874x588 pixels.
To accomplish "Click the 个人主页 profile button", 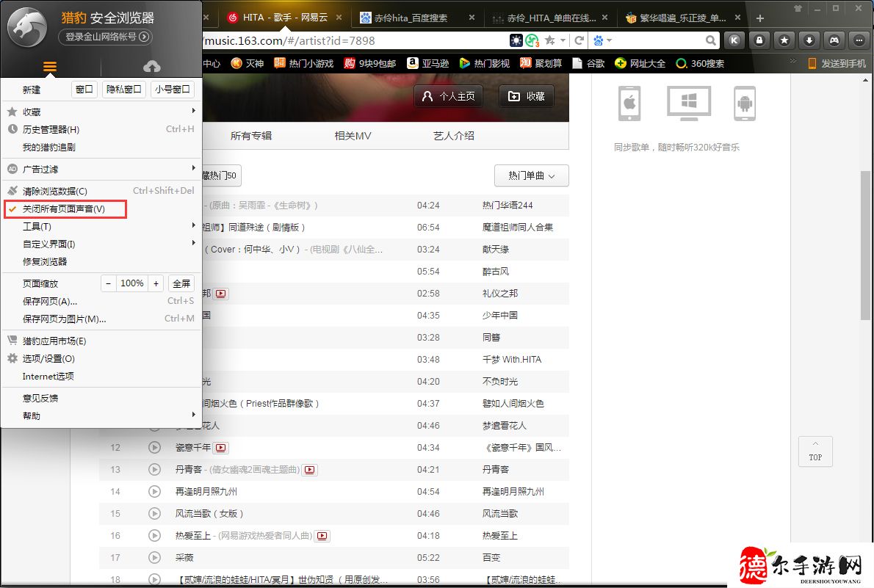I will point(448,96).
